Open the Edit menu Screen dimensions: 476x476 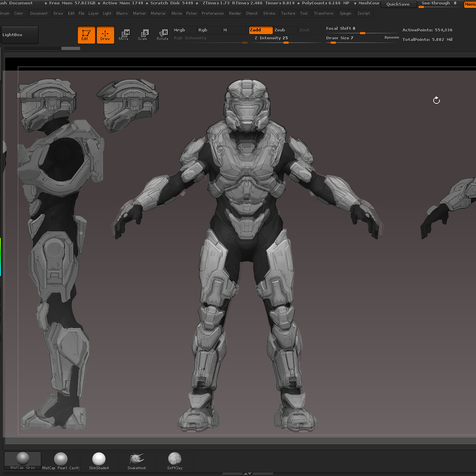pyautogui.click(x=71, y=13)
